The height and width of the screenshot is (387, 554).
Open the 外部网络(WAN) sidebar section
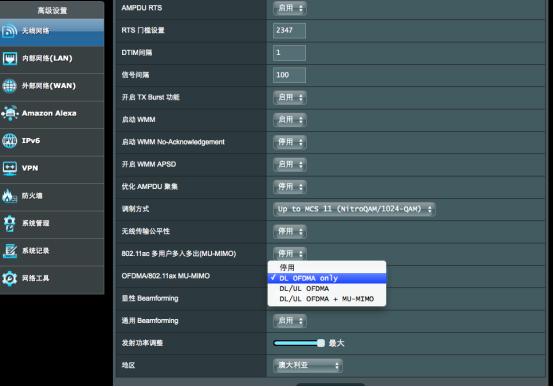[52, 86]
